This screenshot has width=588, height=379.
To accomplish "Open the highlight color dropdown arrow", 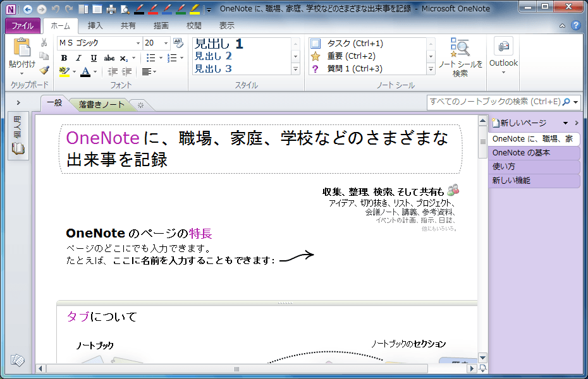I will (74, 71).
